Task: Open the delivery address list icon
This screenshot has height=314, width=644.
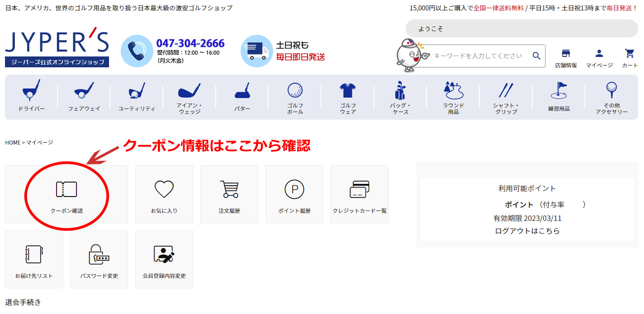Action: point(34,255)
